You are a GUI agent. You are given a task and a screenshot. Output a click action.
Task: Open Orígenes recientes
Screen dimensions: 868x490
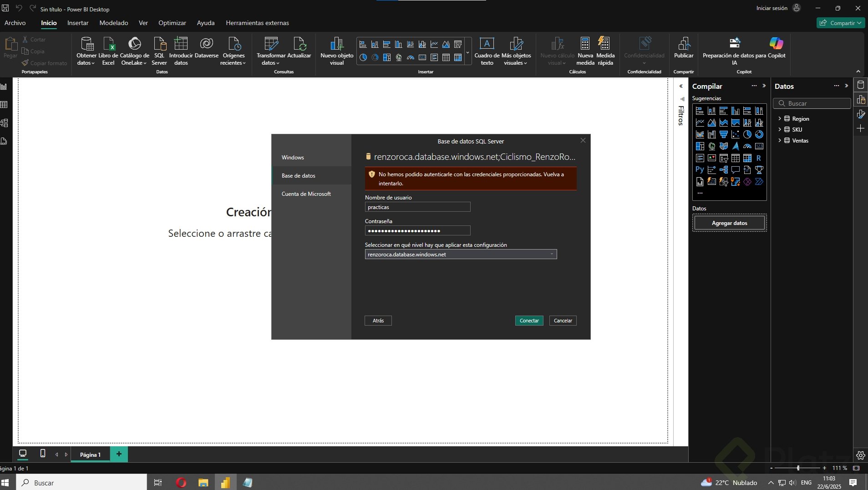coord(233,51)
